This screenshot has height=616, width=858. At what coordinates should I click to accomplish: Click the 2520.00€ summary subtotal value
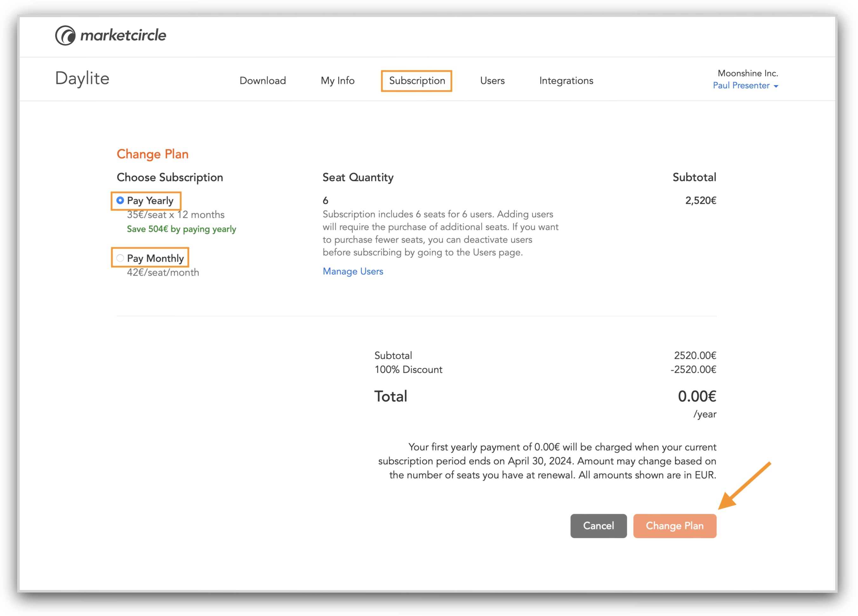coord(695,355)
